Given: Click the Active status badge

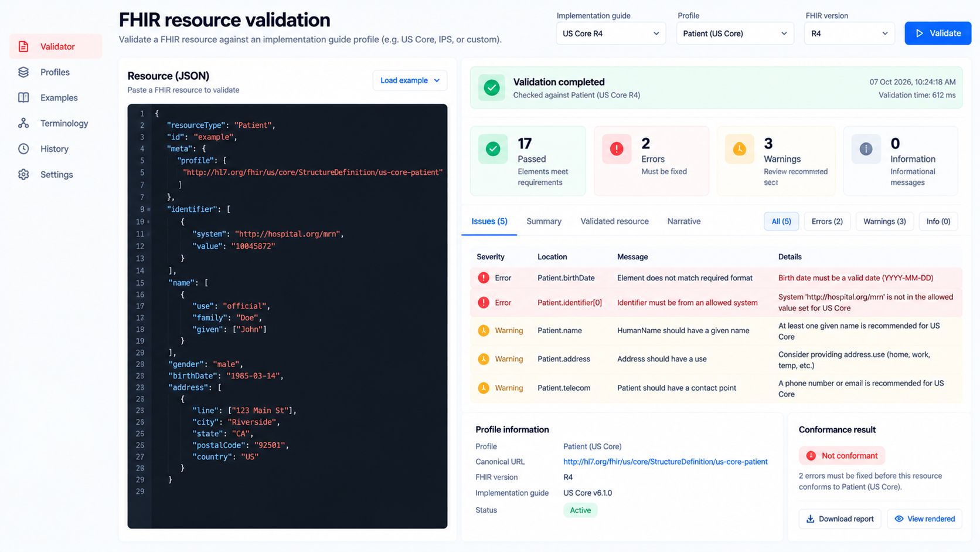Looking at the screenshot, I should tap(580, 510).
